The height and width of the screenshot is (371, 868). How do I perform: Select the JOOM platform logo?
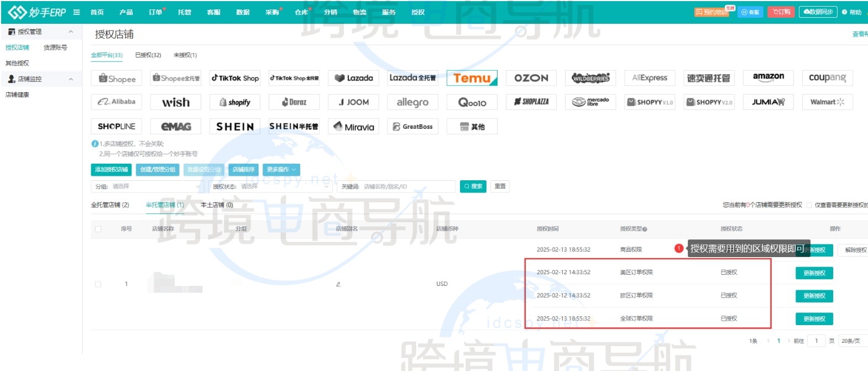coord(353,102)
